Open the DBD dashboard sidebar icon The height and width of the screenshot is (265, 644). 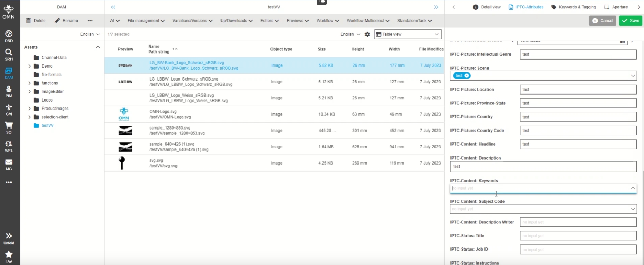(9, 36)
